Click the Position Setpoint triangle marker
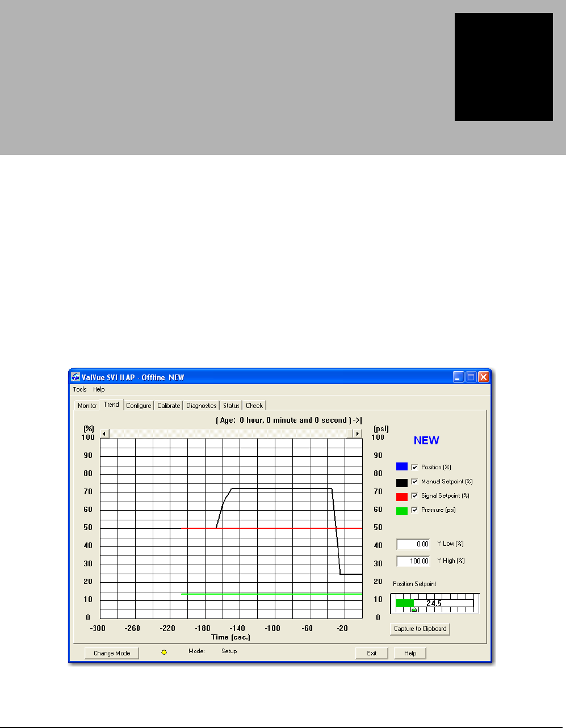The height and width of the screenshot is (728, 566). (x=414, y=609)
